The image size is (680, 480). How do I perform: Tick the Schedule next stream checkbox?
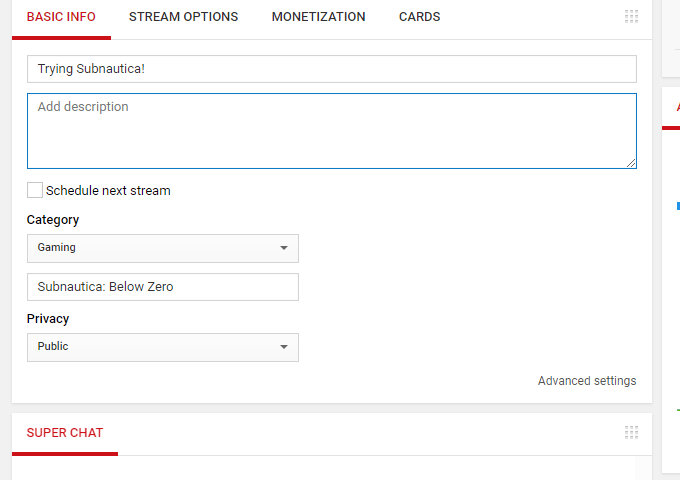point(35,190)
